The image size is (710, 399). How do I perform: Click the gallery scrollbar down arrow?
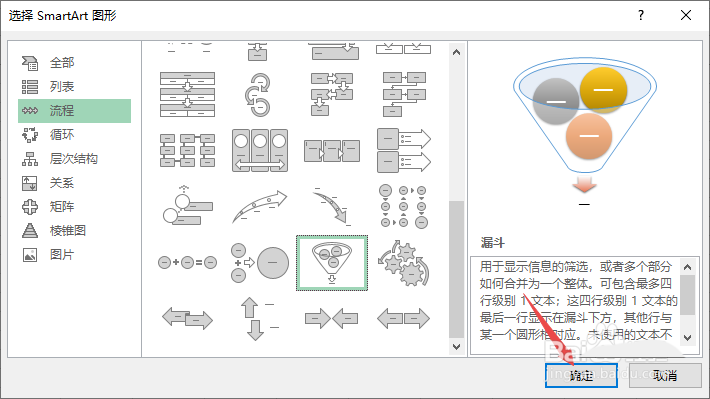456,347
